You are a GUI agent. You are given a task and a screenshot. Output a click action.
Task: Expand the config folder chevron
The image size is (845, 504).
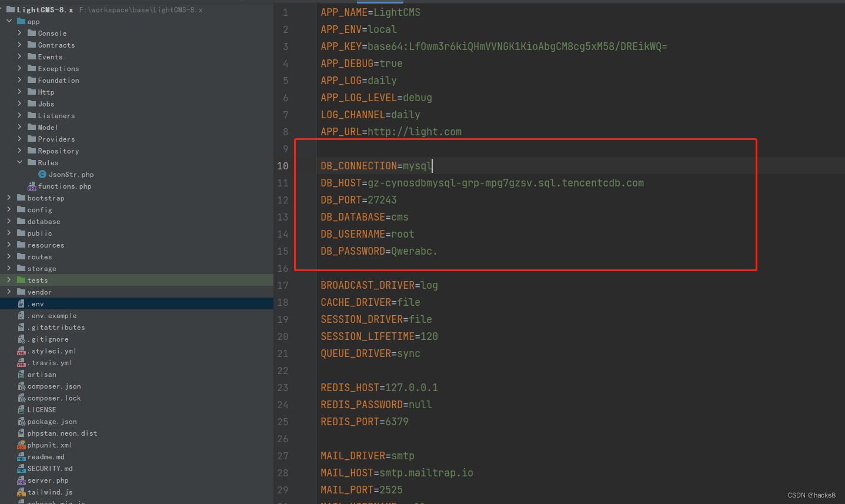pos(9,209)
